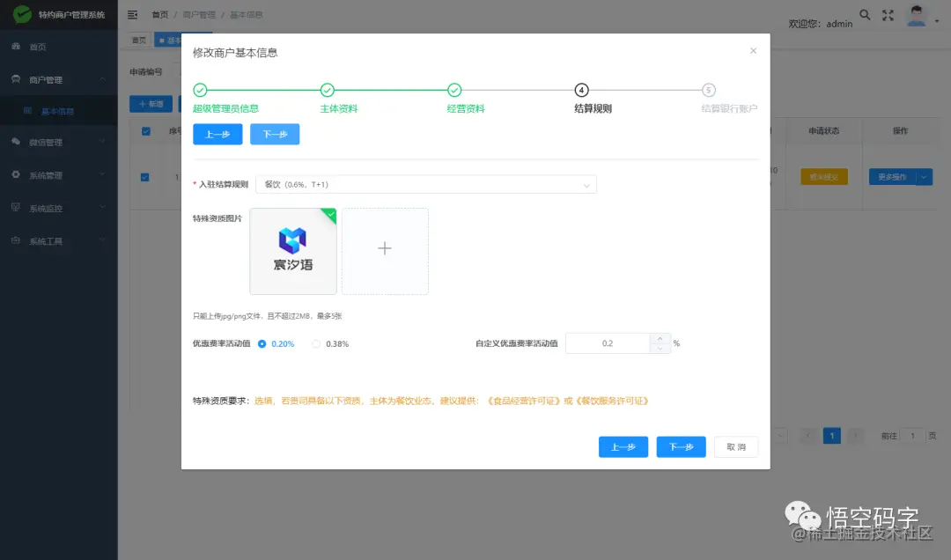Screen dimensions: 951x560
Task: Go to step 经营资料
Action: pos(466,108)
